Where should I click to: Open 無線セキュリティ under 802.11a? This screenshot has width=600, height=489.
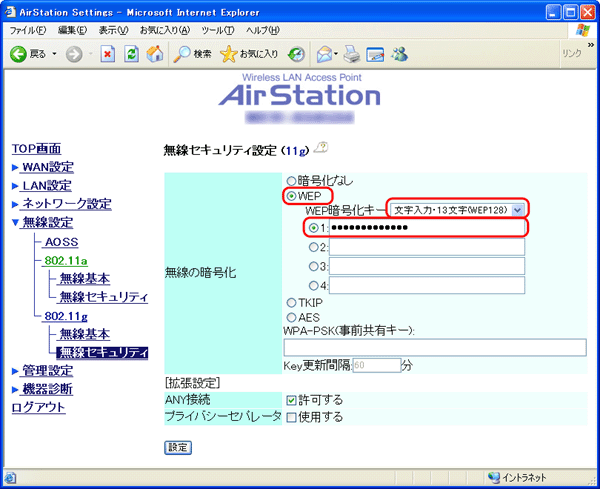click(x=104, y=297)
